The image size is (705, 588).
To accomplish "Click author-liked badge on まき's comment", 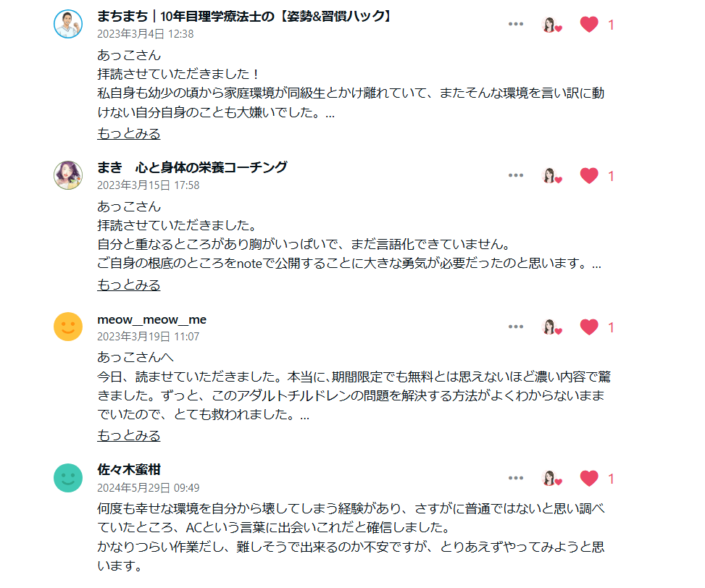I will point(551,176).
